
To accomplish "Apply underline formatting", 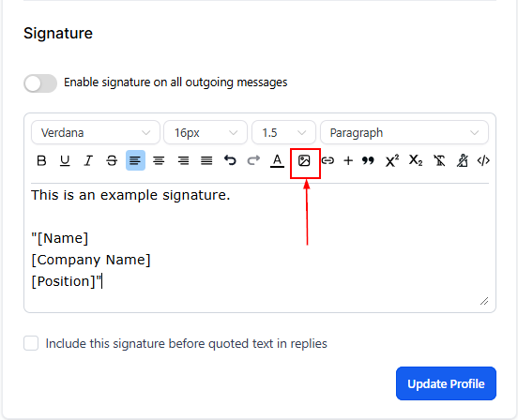I will point(65,160).
